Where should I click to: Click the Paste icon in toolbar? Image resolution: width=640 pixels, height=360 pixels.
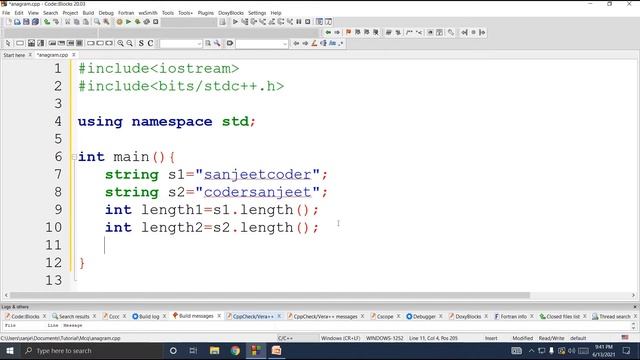point(86,22)
